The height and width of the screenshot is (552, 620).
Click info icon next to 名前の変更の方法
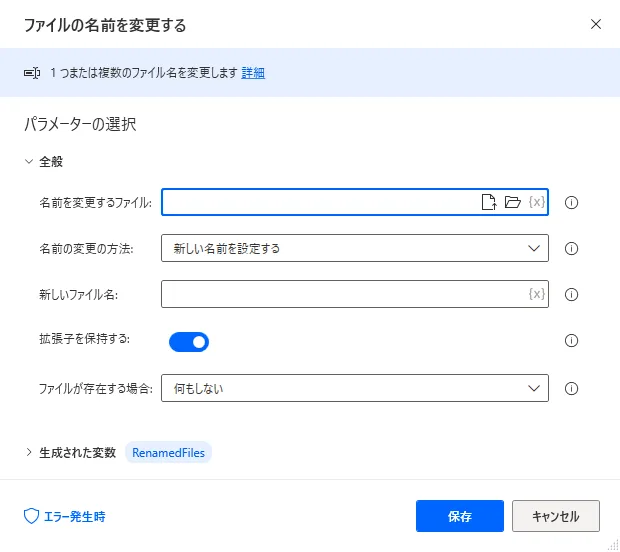pos(572,248)
